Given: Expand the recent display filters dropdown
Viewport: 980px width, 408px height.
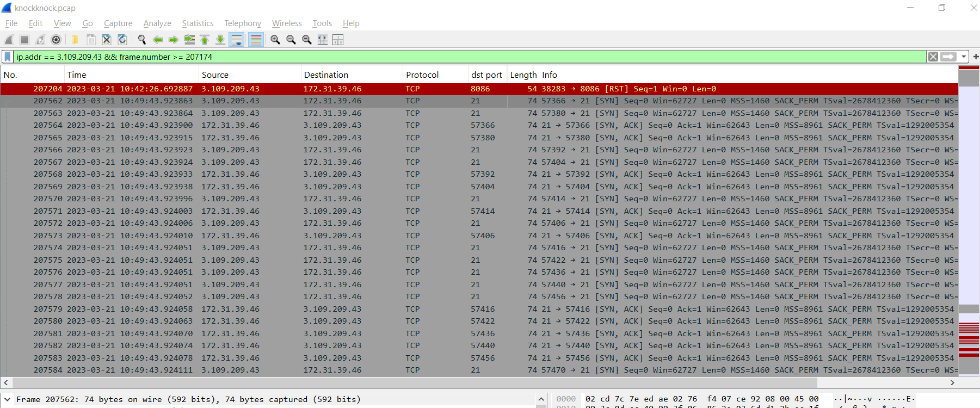Looking at the screenshot, I should click(x=964, y=57).
